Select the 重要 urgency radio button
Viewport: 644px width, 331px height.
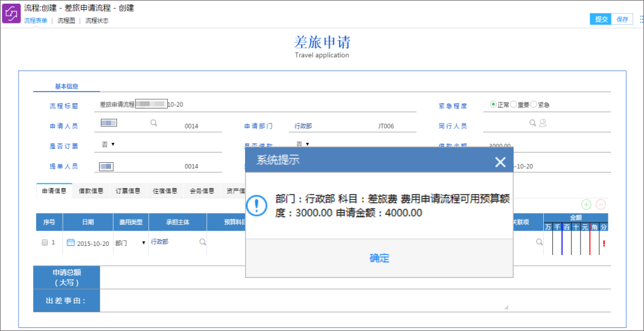coord(514,104)
